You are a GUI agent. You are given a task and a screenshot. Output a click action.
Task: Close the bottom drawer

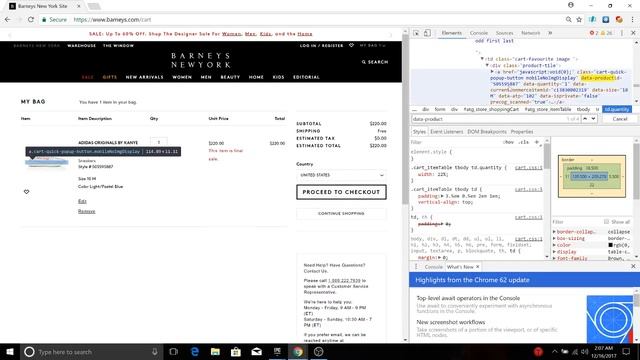633,266
